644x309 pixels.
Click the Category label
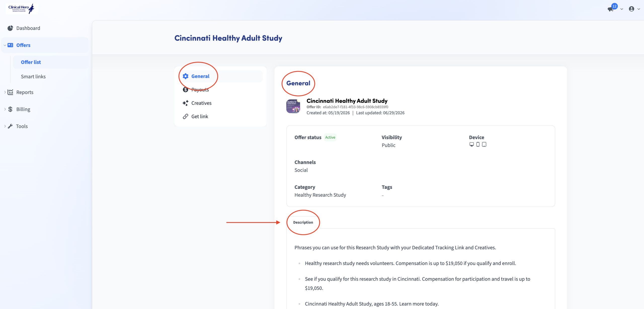point(305,187)
